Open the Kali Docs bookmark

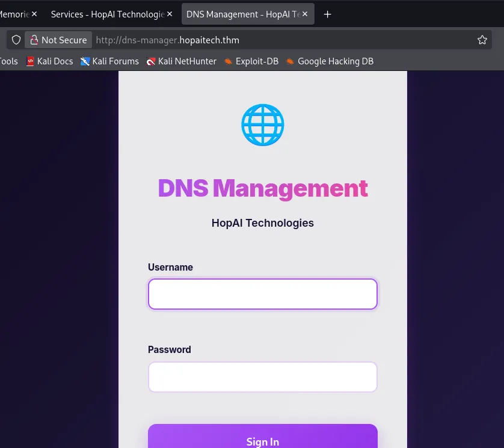click(x=49, y=61)
